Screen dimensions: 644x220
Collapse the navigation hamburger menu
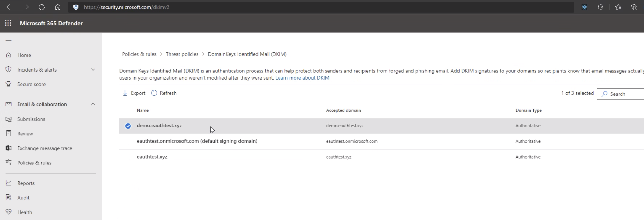[x=8, y=40]
